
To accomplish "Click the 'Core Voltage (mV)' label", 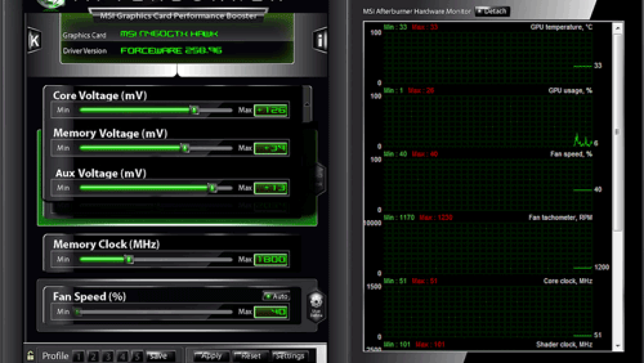I will coord(100,96).
